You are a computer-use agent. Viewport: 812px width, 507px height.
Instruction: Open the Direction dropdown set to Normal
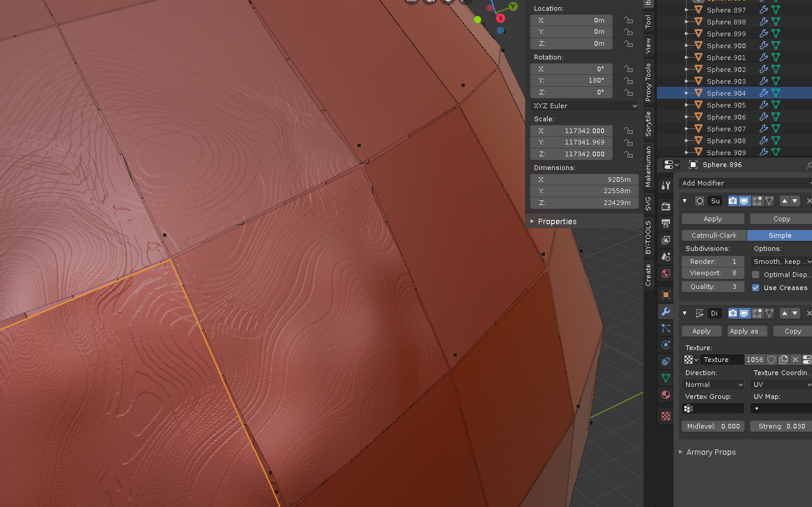[712, 384]
